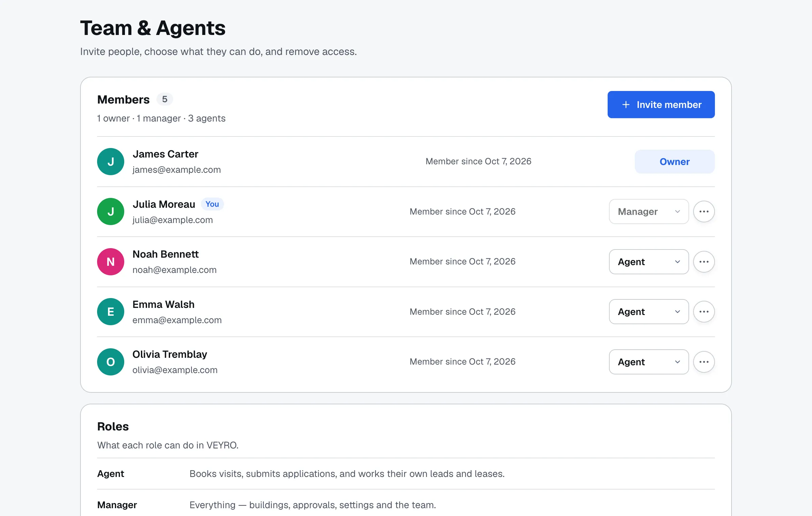Screen dimensions: 812x516
Task: Click the Invite member button
Action: tap(661, 105)
